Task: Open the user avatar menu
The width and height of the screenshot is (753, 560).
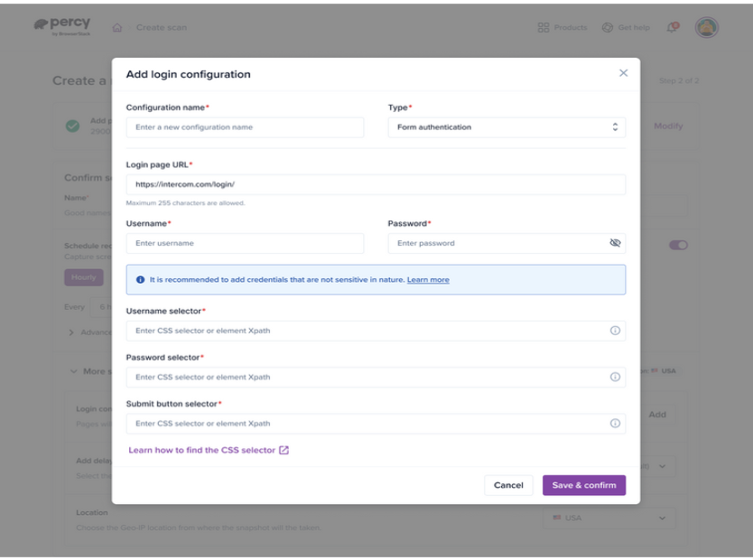Action: tap(706, 27)
